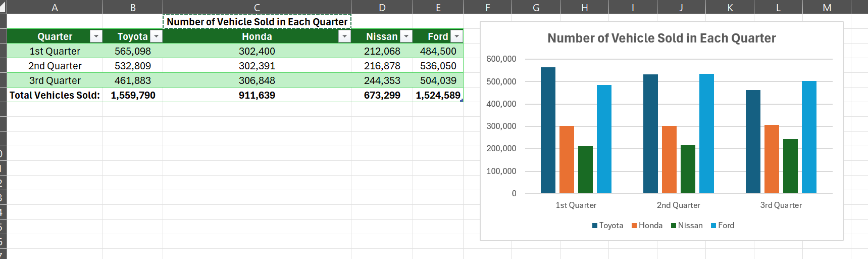Screen dimensions: 868x259
Task: Open the Honda column filter dropdown
Action: (344, 36)
